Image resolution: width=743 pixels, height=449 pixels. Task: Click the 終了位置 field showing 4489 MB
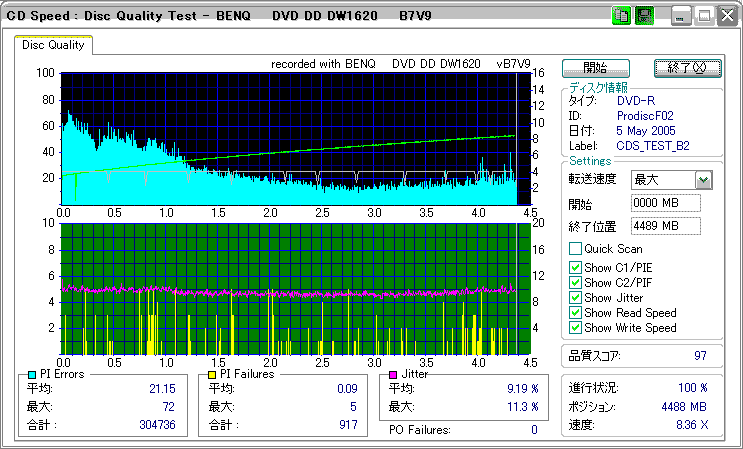coord(666,225)
